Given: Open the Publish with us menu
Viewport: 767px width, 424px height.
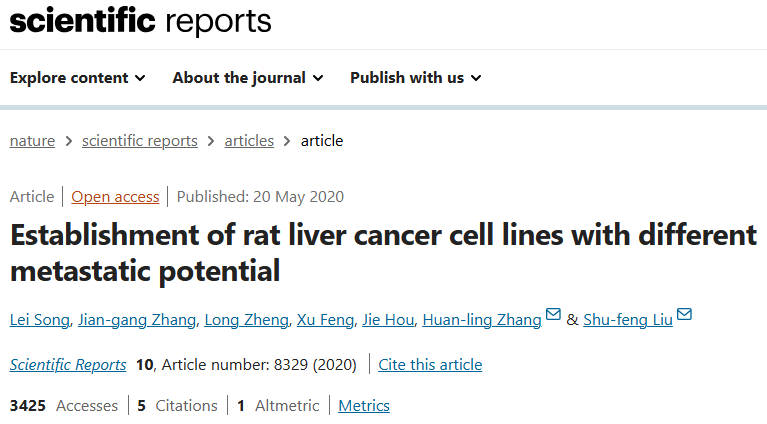Looking at the screenshot, I should point(416,78).
